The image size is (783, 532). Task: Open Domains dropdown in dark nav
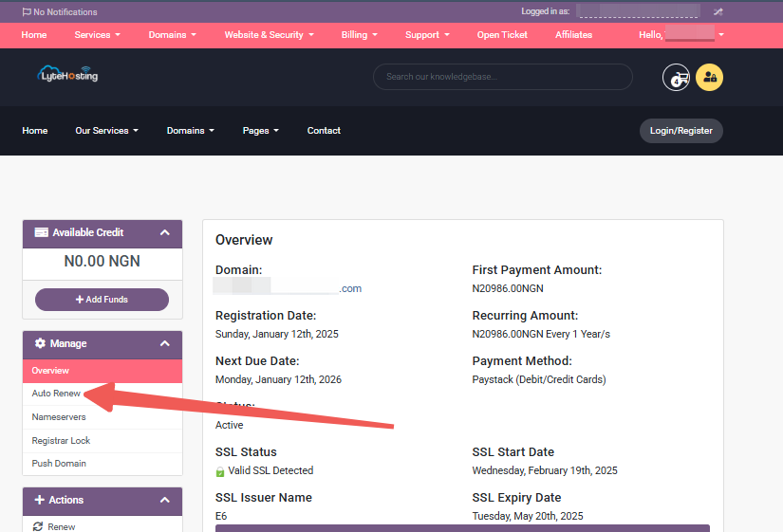tap(190, 131)
